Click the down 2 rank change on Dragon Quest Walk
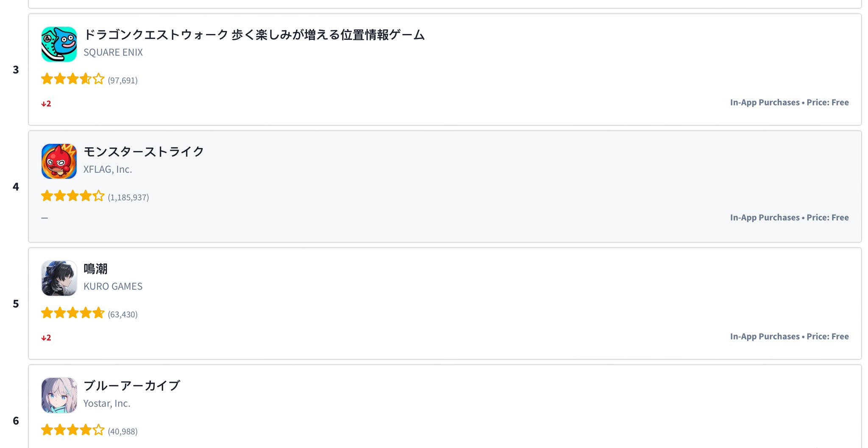 point(46,104)
